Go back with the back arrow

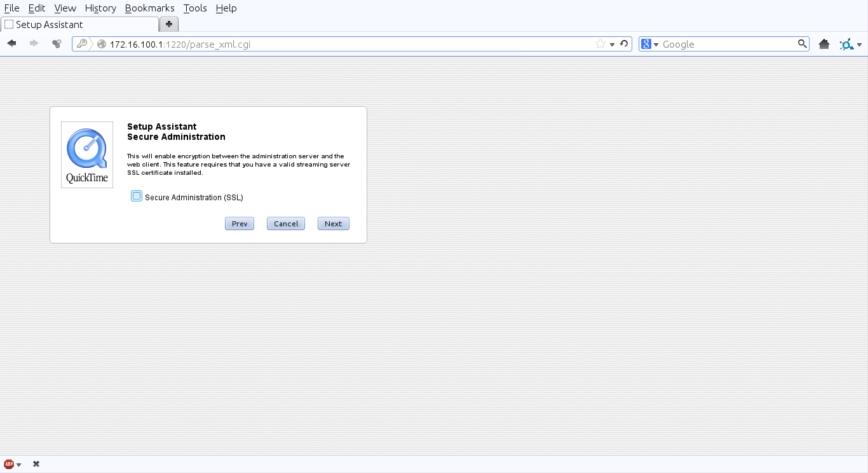click(x=11, y=44)
